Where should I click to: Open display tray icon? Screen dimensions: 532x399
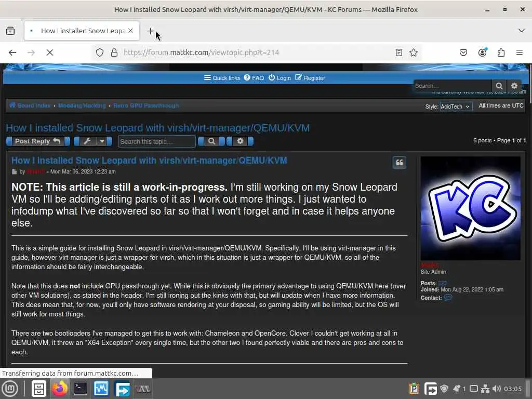tap(474, 389)
